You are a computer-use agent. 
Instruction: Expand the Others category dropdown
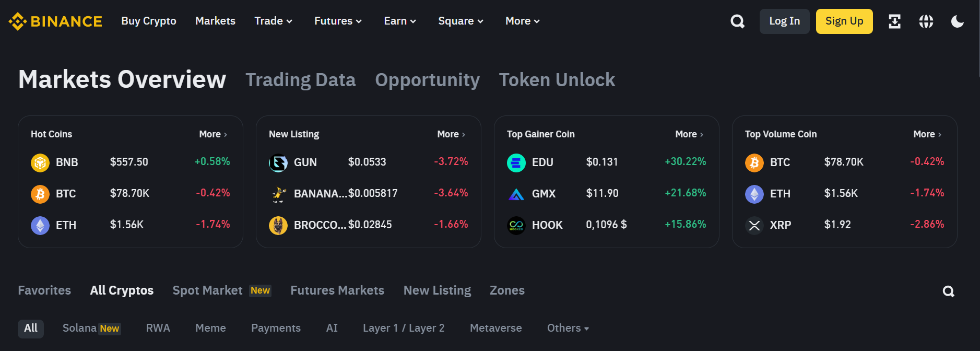pos(568,328)
